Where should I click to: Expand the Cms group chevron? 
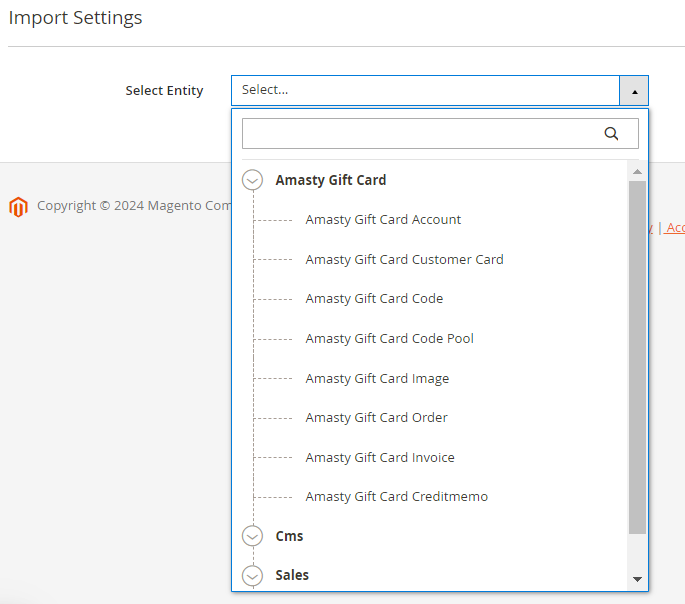tap(253, 536)
